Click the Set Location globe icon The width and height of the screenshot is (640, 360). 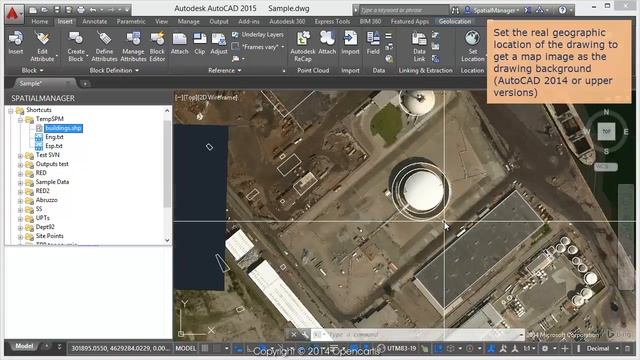coord(472,38)
